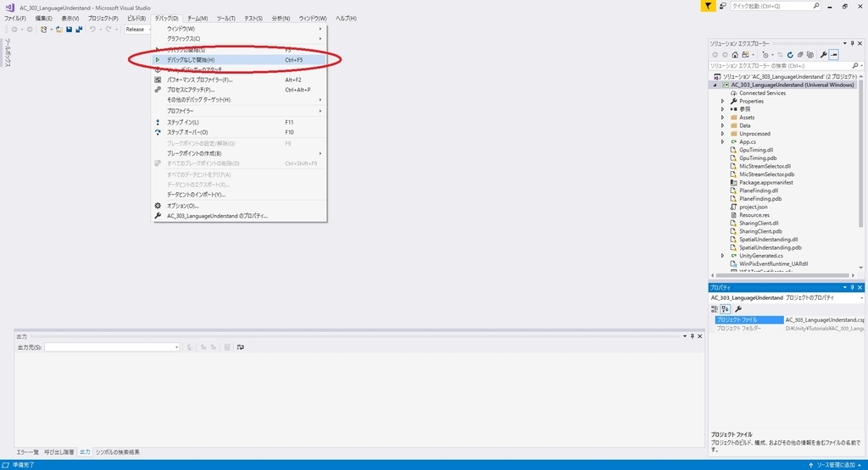Click Properties panel Alphabetical sort icon
868x470 pixels.
click(x=726, y=309)
